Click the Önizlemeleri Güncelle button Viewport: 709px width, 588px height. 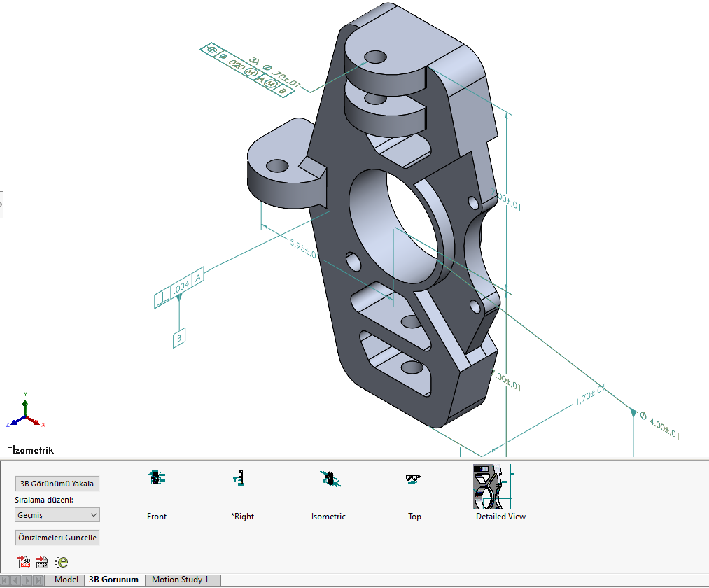(x=57, y=538)
